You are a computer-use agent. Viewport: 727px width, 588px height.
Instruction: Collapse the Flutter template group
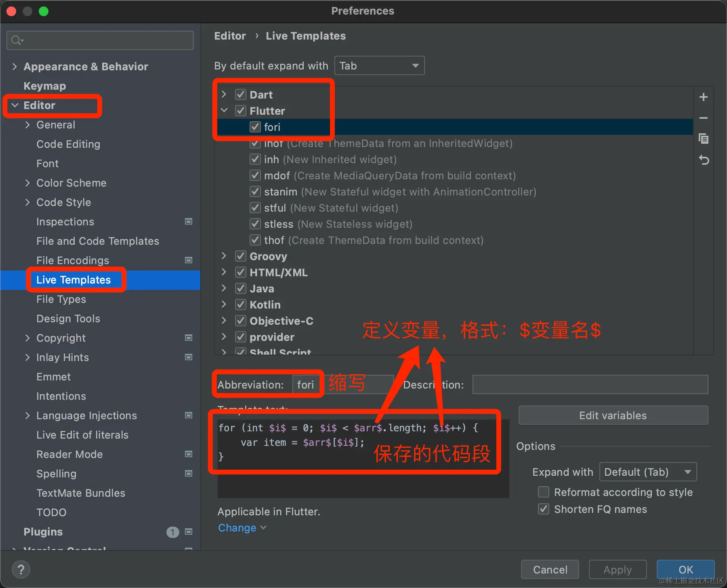pyautogui.click(x=224, y=111)
